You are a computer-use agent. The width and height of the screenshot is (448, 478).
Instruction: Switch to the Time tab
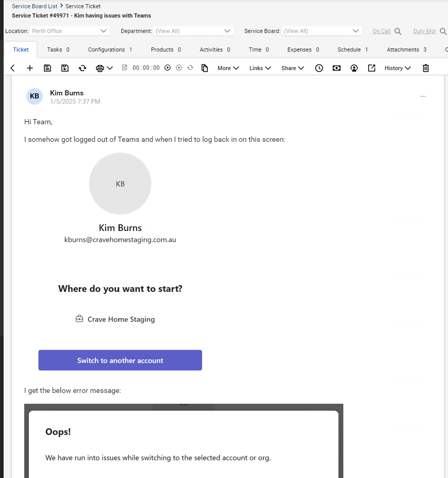point(259,50)
